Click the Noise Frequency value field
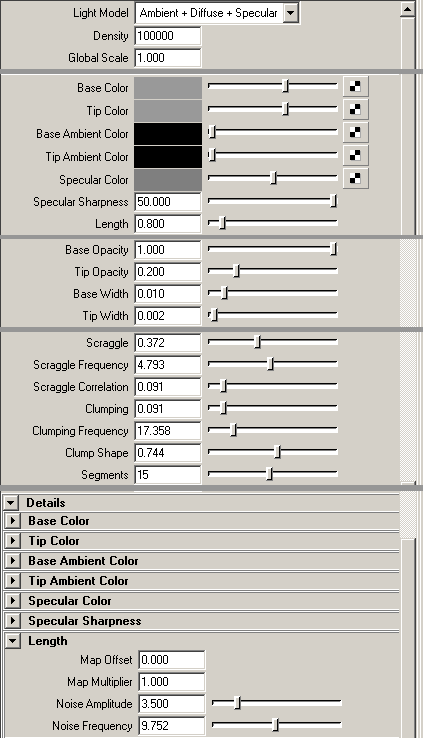 tap(172, 726)
